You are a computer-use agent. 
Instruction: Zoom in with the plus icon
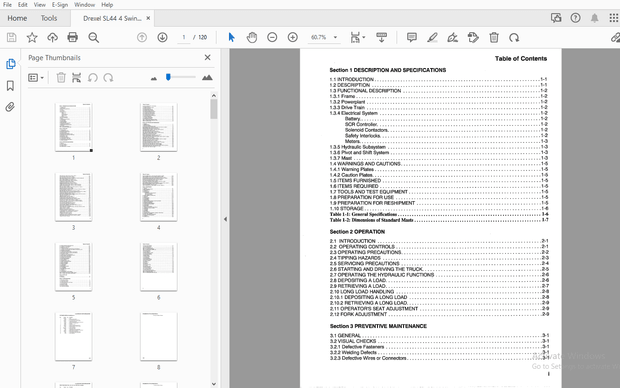coord(293,38)
